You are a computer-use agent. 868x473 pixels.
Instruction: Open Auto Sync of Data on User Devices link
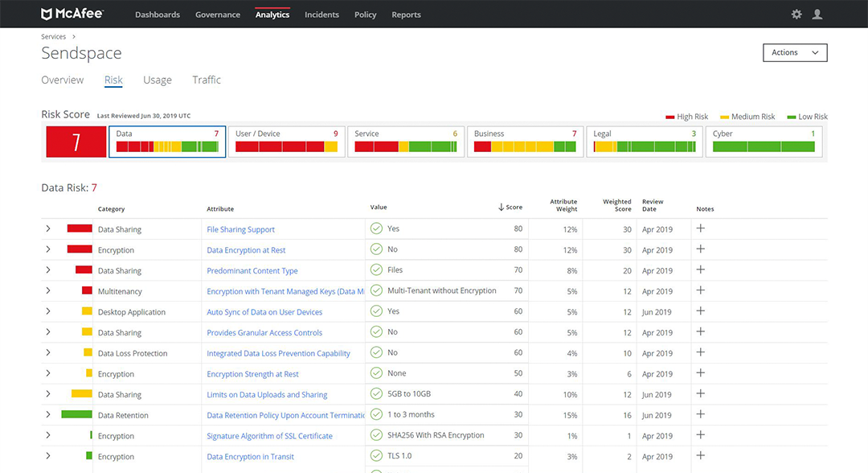pos(264,312)
